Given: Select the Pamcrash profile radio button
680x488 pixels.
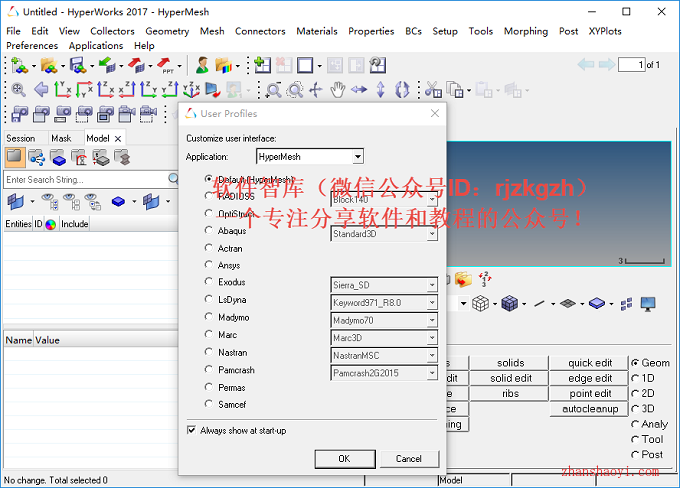Looking at the screenshot, I should click(209, 369).
